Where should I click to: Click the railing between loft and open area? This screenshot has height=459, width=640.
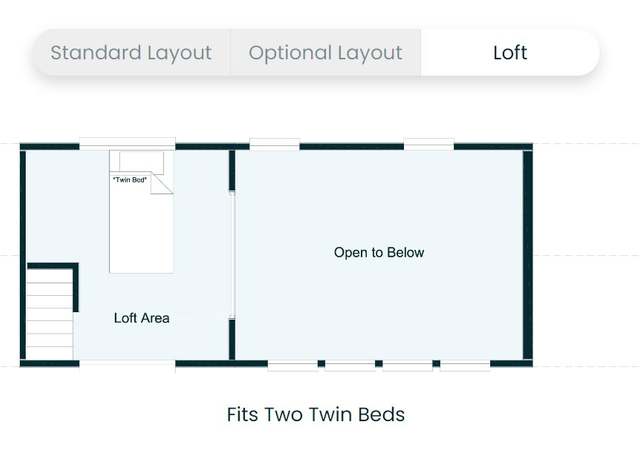click(232, 255)
